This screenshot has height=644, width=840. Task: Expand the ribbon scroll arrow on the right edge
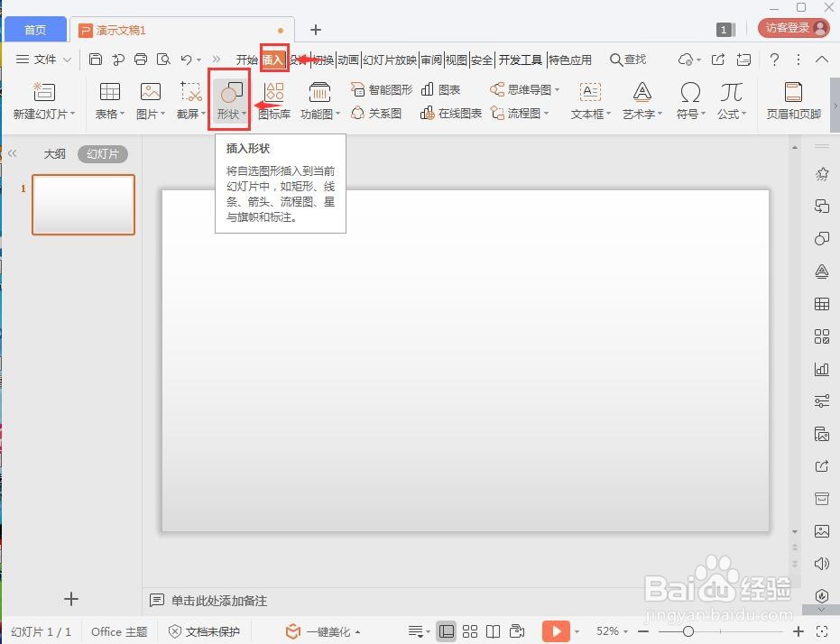pos(835,105)
